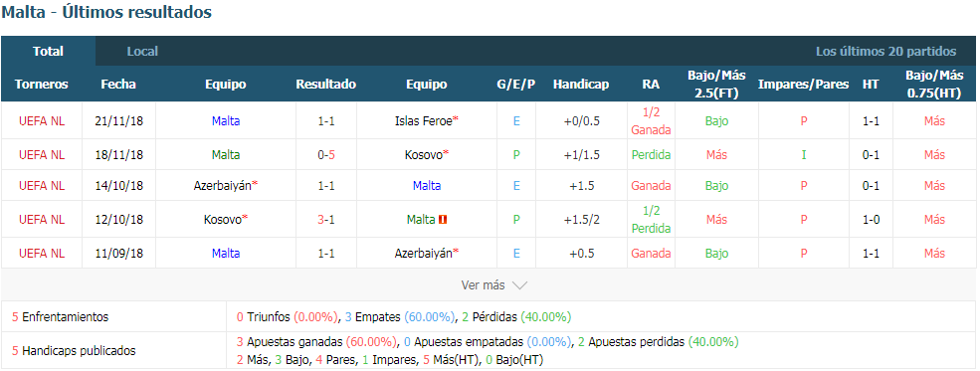Click the Impares/Pares column header

coord(803,85)
